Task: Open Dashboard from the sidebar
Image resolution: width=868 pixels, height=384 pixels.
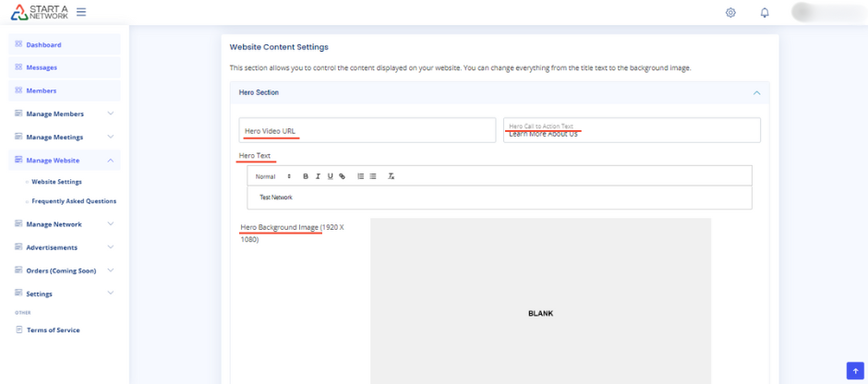Action: (x=43, y=44)
